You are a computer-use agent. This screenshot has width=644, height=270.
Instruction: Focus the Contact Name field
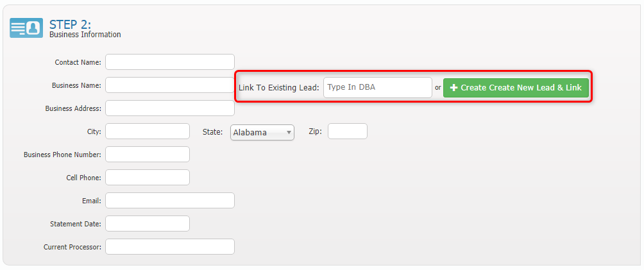[x=170, y=62]
